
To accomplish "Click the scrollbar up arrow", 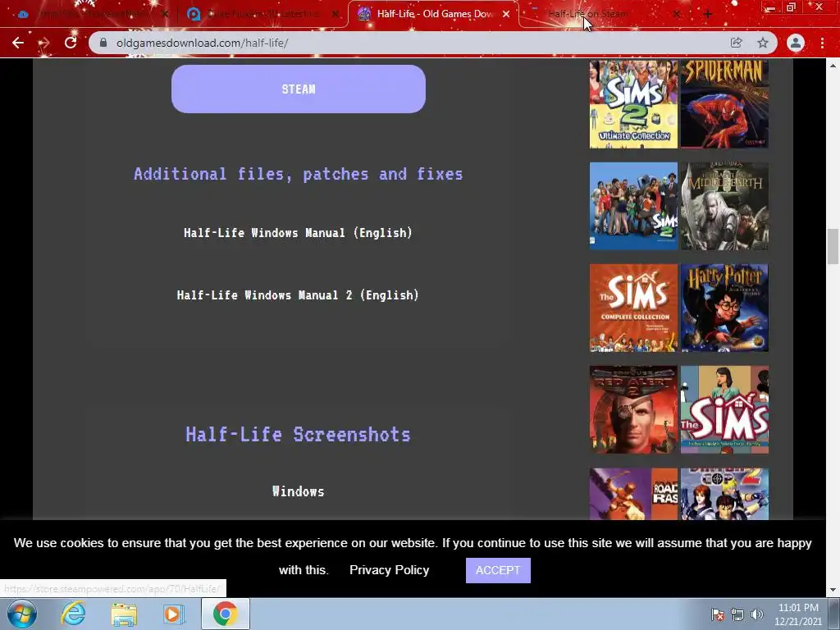I will pos(833,66).
